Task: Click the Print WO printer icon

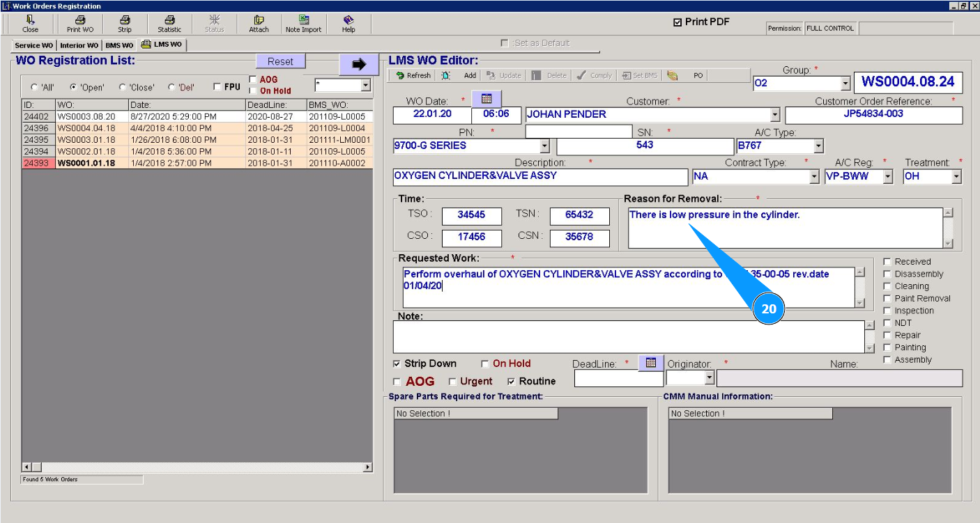Action: [80, 24]
